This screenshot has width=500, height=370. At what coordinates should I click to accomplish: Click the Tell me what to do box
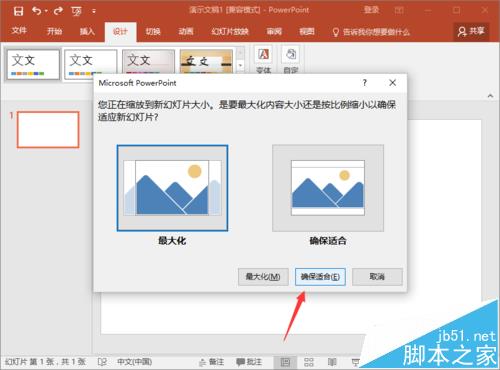(371, 32)
